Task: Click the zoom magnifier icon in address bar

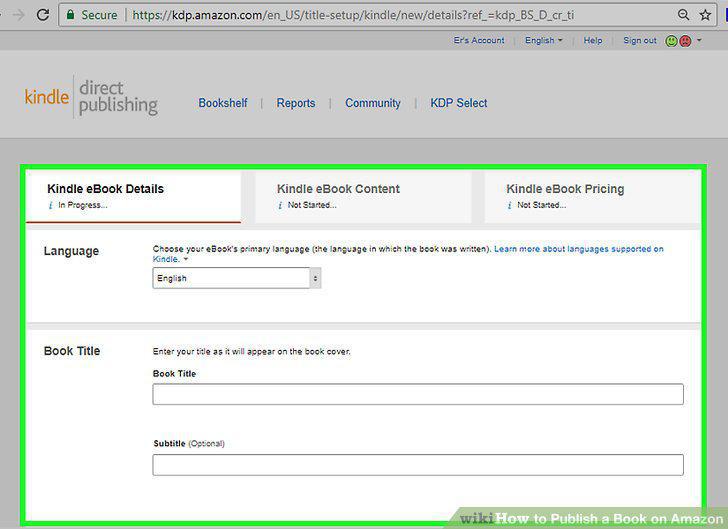Action: (x=683, y=15)
